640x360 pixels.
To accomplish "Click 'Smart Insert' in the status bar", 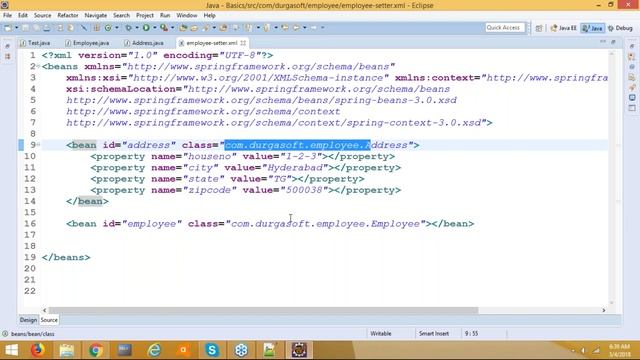I will tap(433, 333).
